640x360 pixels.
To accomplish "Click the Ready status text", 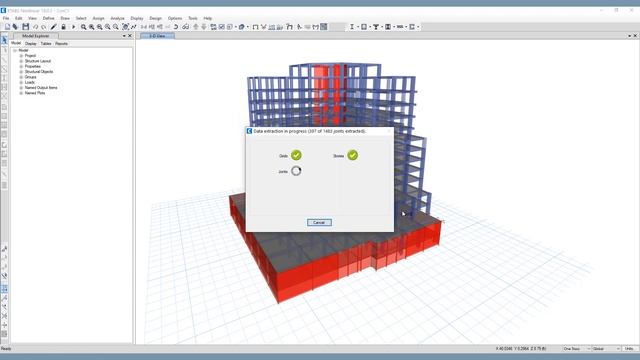I will click(x=6, y=349).
